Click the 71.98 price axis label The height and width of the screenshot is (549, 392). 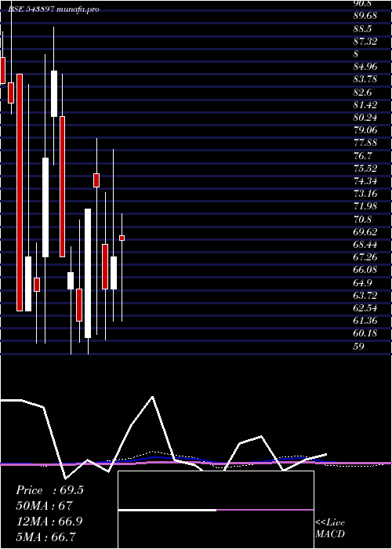(x=365, y=206)
